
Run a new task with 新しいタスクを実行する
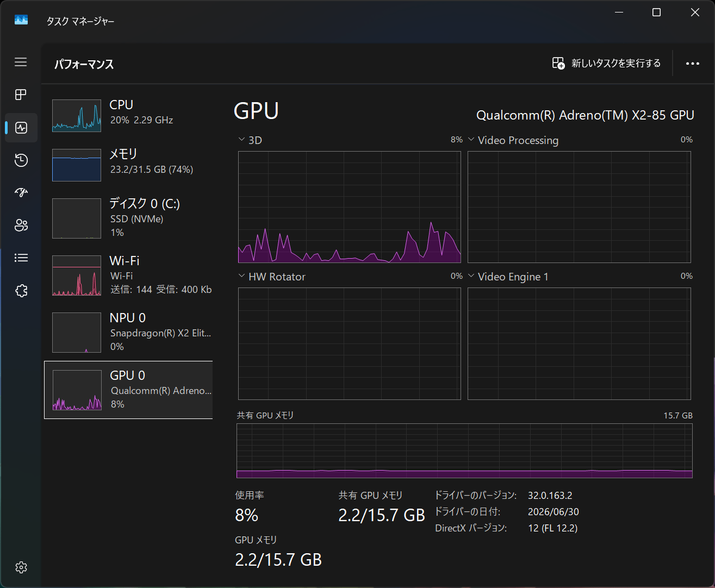click(606, 63)
